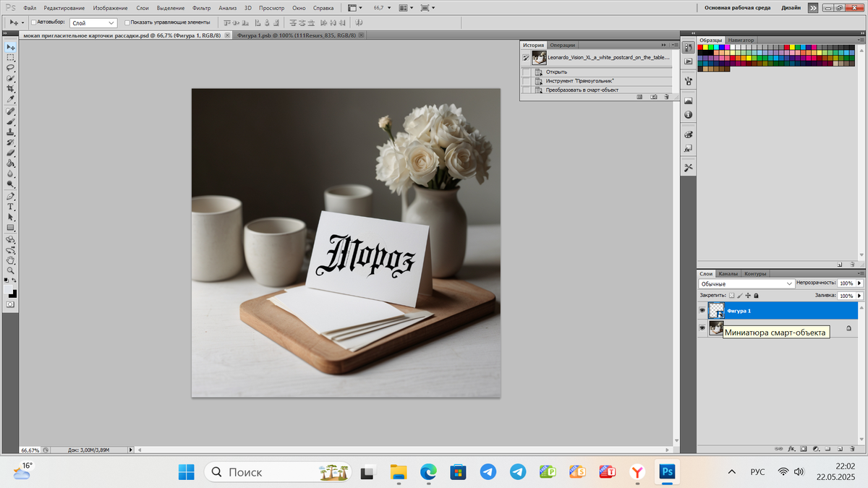Screen dimensions: 868x488
Task: Enable the Автовыбор checkbox
Action: tap(34, 22)
